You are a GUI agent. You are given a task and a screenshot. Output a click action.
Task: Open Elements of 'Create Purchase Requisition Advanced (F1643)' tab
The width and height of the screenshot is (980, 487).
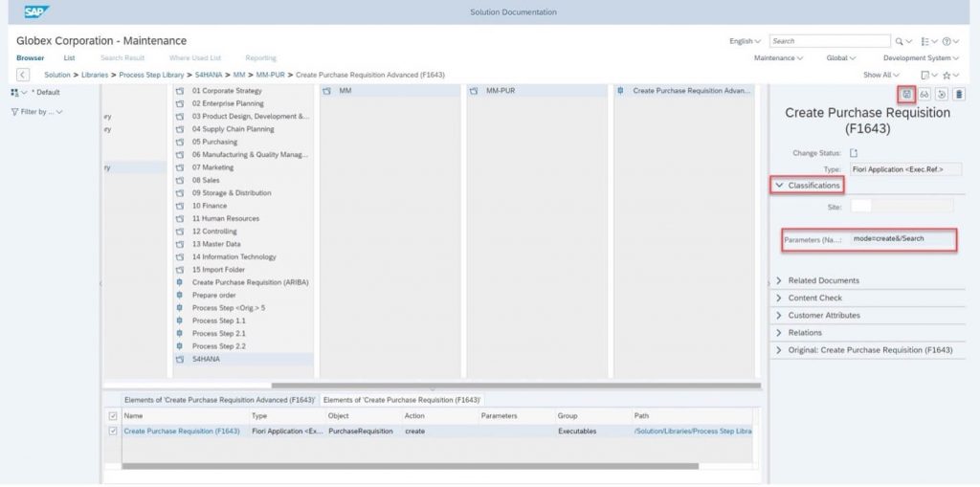click(219, 400)
